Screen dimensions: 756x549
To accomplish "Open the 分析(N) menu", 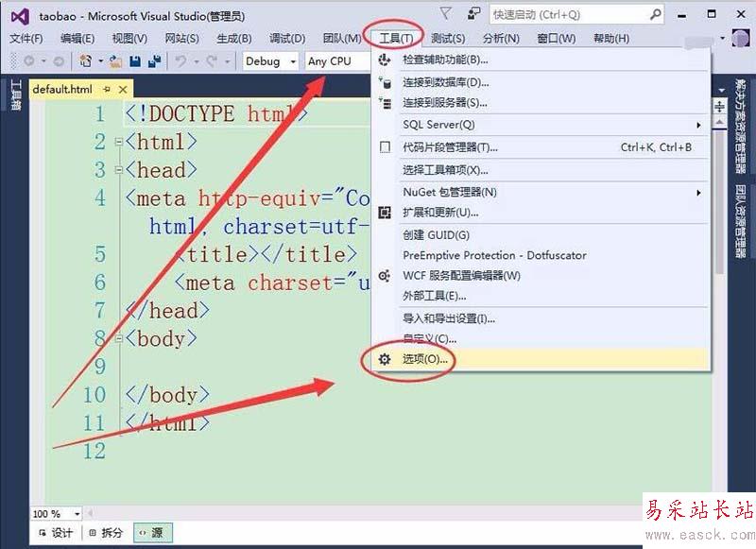I will pos(501,38).
